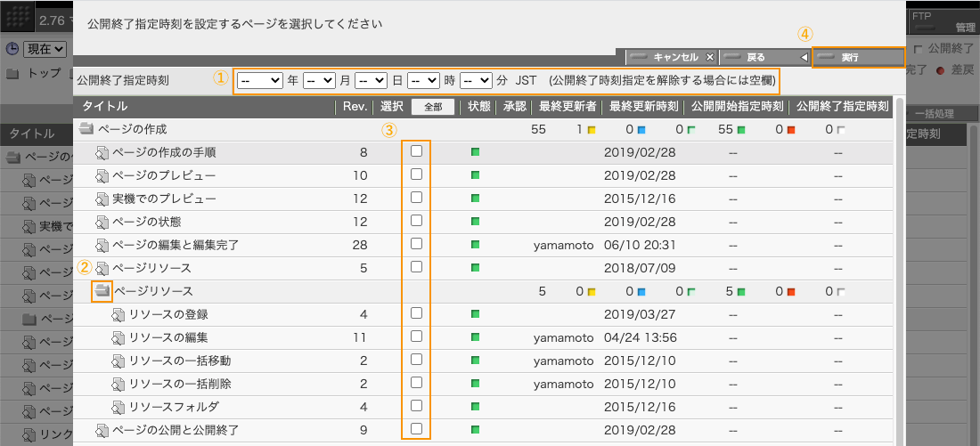This screenshot has height=446, width=980.
Task: Open the month (月) dropdown
Action: pyautogui.click(x=319, y=81)
